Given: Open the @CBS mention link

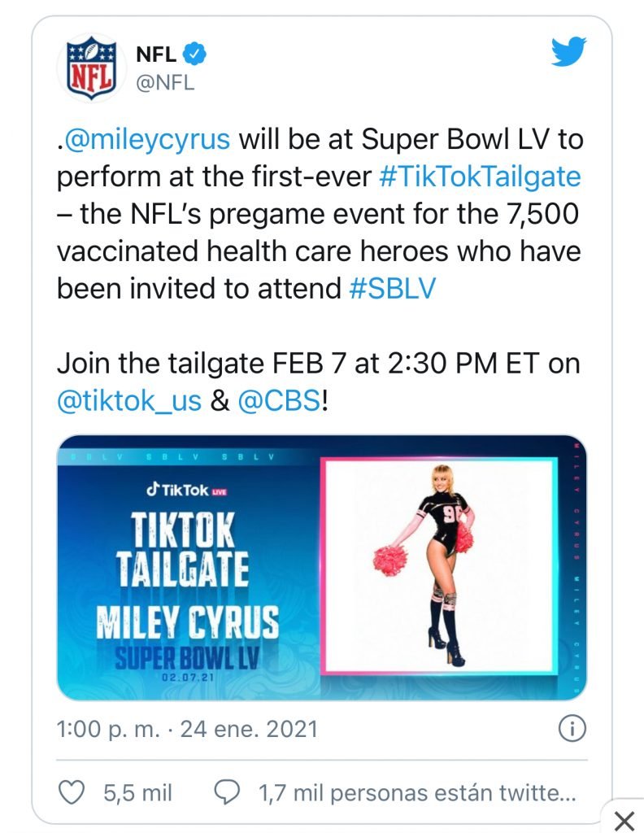Looking at the screenshot, I should (279, 401).
